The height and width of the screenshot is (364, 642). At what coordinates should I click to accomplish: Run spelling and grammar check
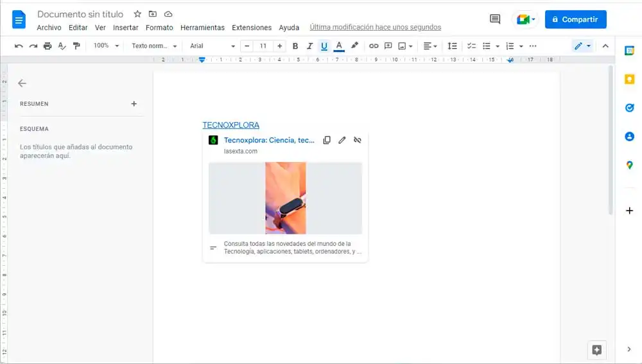[x=62, y=46]
